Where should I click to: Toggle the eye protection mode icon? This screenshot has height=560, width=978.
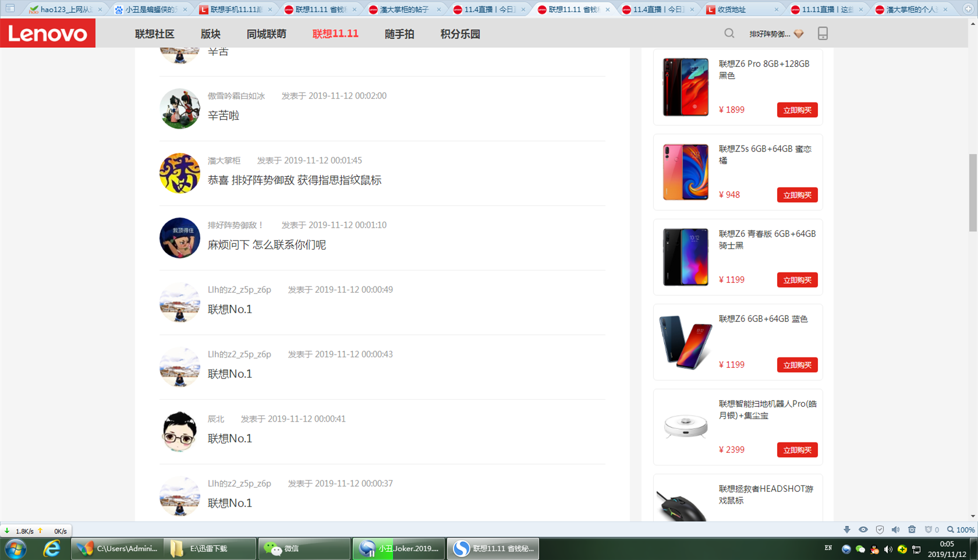(863, 530)
